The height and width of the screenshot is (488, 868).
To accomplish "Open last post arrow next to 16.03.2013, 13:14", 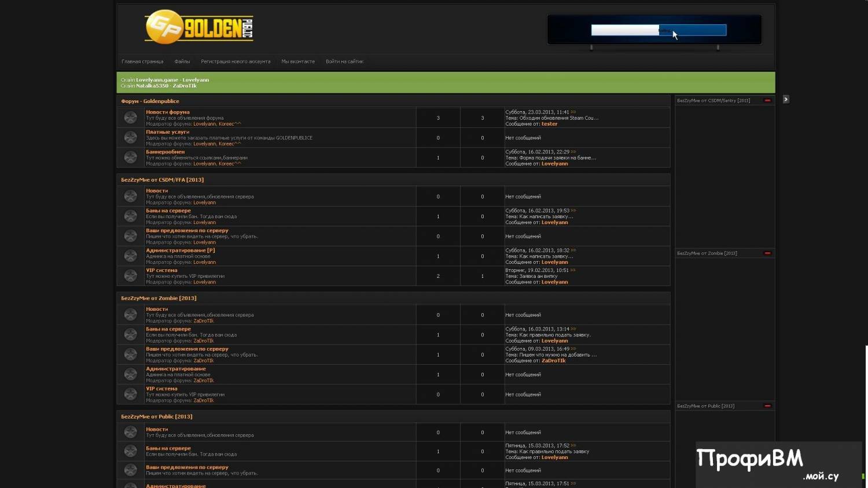I will 573,329.
